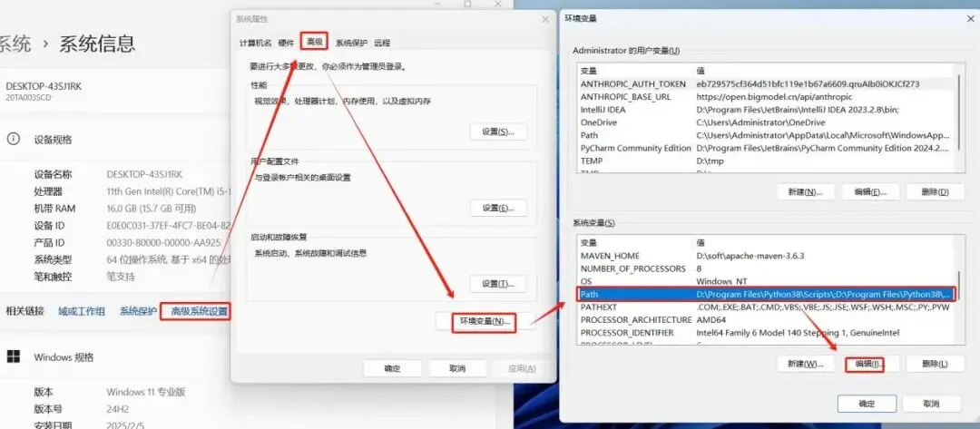The height and width of the screenshot is (429, 980).
Task: Click the 环境变量(N)... button
Action: coord(485,322)
